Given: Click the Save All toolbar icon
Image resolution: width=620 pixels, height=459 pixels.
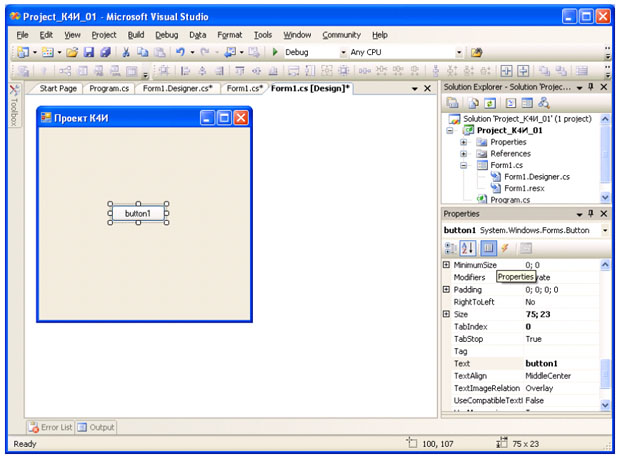Looking at the screenshot, I should (105, 52).
